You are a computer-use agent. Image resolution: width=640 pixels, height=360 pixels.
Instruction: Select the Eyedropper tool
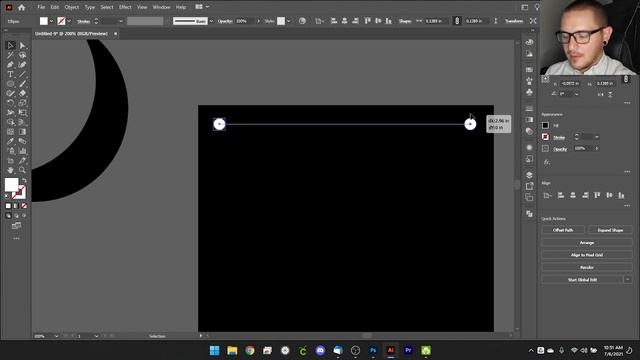pos(11,141)
